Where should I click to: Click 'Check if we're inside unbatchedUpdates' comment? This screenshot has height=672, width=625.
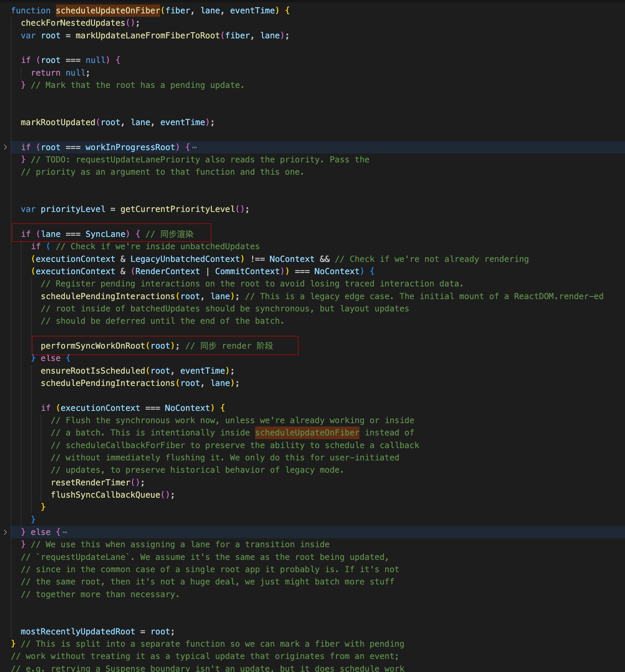158,246
